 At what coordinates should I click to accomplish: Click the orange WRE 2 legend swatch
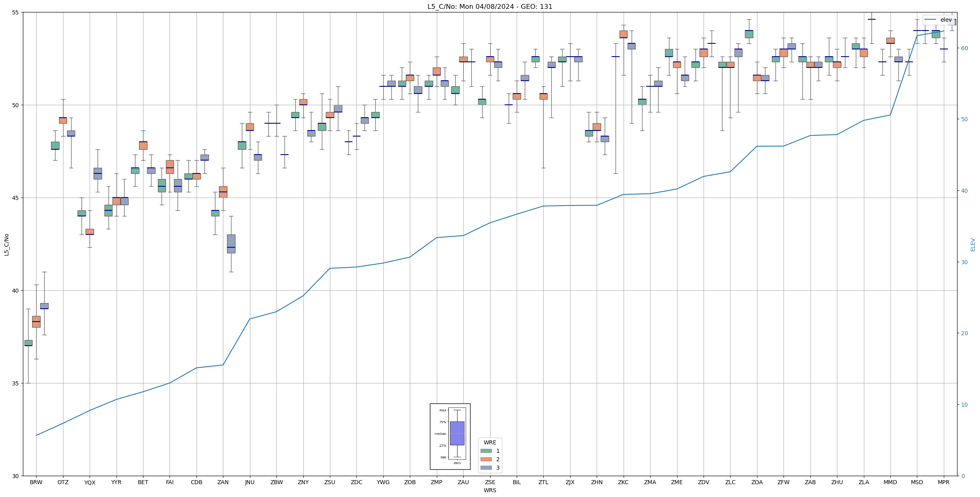tap(486, 459)
